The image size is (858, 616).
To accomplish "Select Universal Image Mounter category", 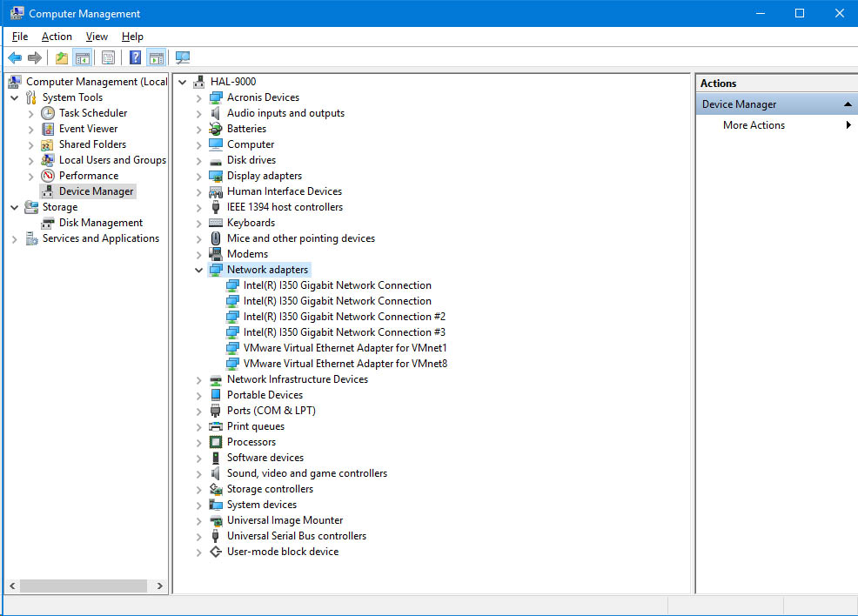I will [x=285, y=520].
